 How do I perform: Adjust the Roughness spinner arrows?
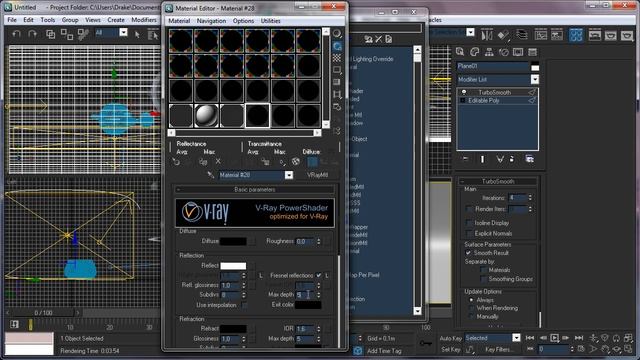pyautogui.click(x=318, y=241)
